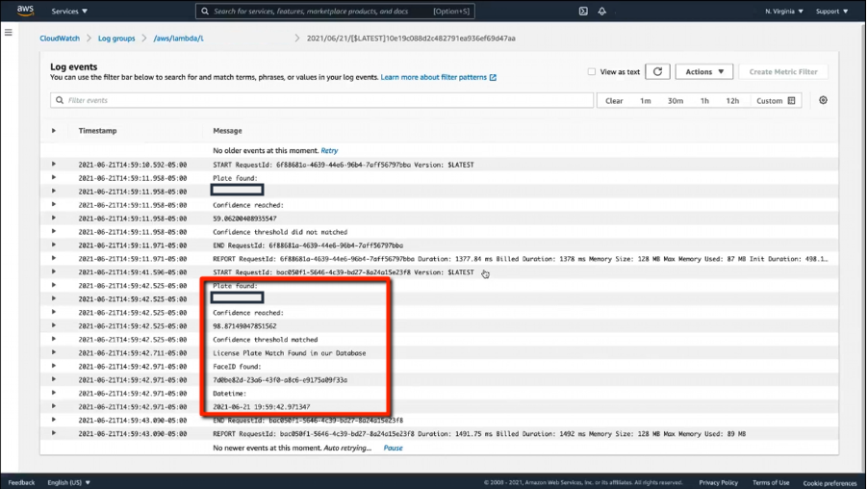The image size is (868, 489).
Task: Click the Feedback footer link
Action: pos(21,482)
